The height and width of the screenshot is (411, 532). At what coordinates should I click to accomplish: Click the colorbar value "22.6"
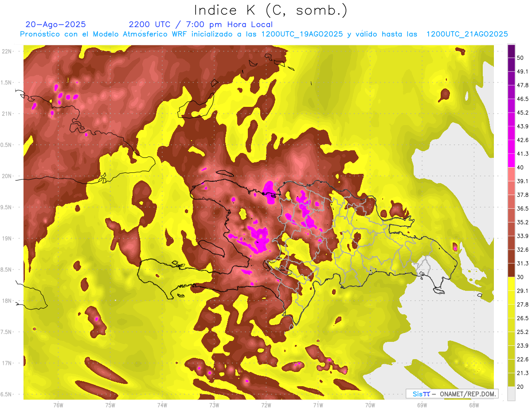point(523,360)
